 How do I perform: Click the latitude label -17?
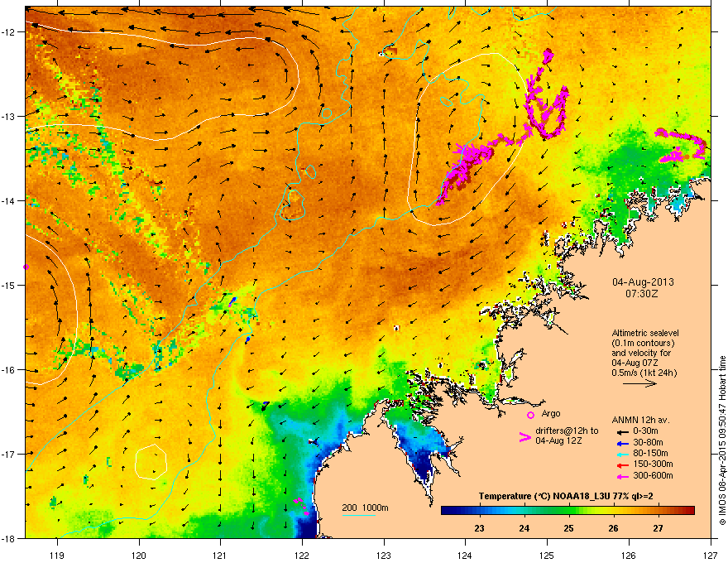coord(9,454)
